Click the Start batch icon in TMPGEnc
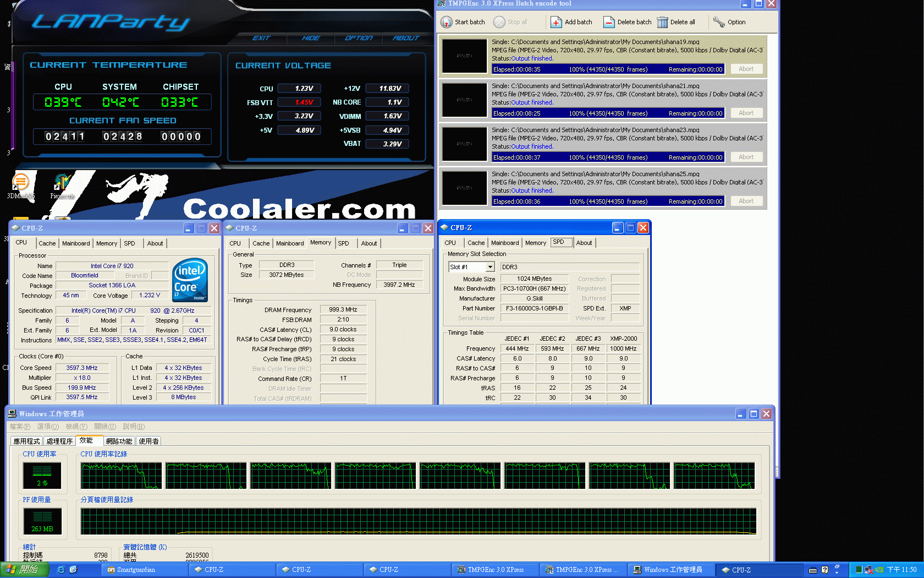This screenshot has width=924, height=578. [x=446, y=22]
